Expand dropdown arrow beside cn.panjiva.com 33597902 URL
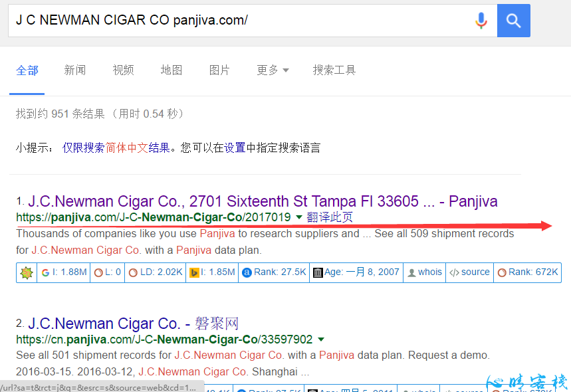Image resolution: width=571 pixels, height=392 pixels. pyautogui.click(x=321, y=340)
